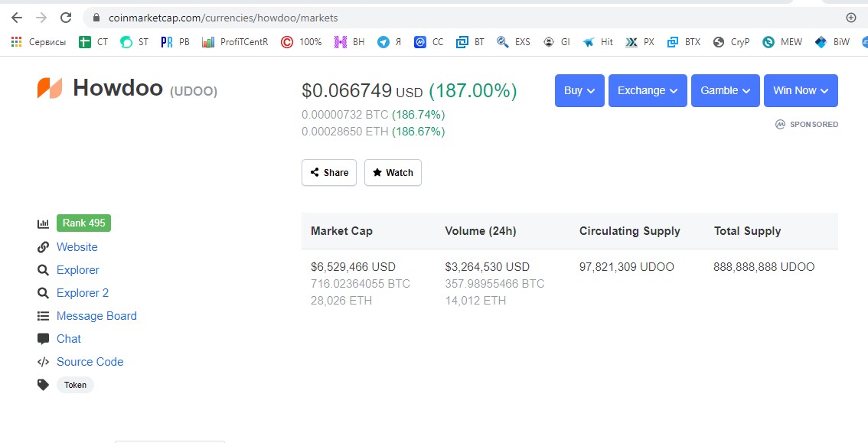Open the ST bookmark

point(135,41)
